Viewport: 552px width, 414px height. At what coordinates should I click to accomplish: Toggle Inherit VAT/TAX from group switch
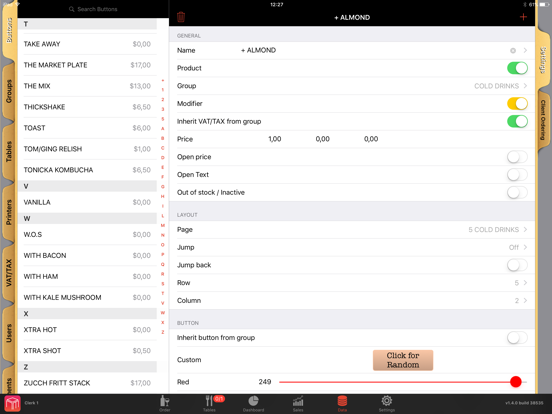pyautogui.click(x=517, y=121)
